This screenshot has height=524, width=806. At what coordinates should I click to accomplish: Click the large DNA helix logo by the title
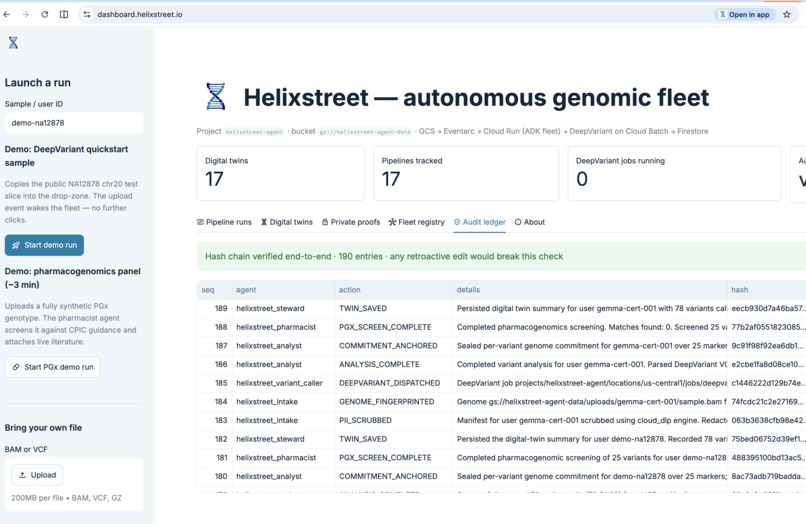[215, 96]
